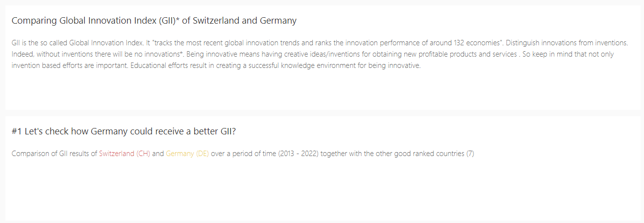Click 'Comparison of GII results of' text
This screenshot has width=644, height=223.
coord(54,154)
